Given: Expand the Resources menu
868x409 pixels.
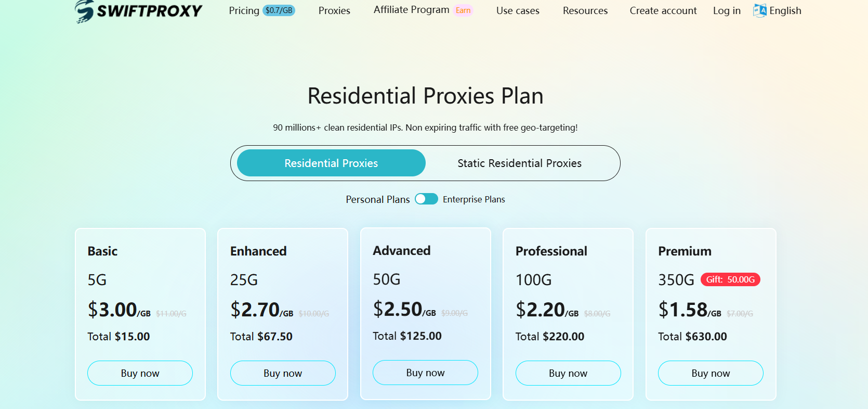Looking at the screenshot, I should [x=585, y=10].
